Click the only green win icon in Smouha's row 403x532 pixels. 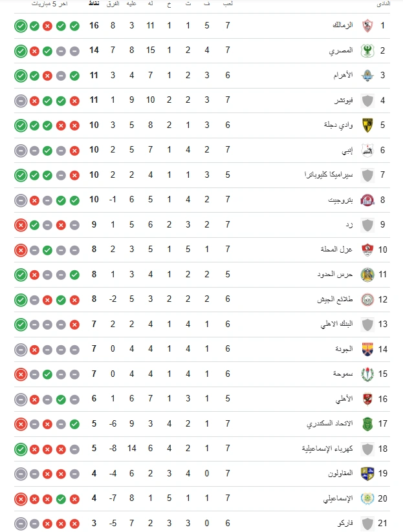pyautogui.click(x=47, y=374)
